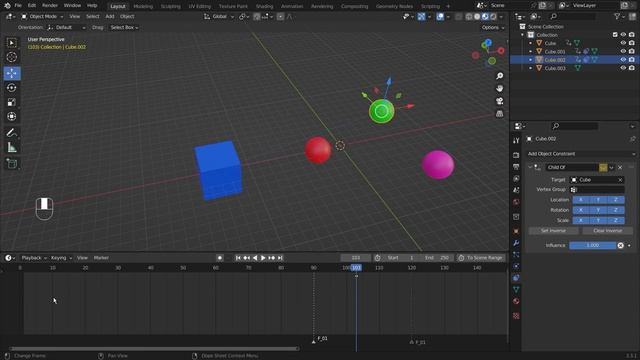Click the To Scene Range button

pos(481,258)
